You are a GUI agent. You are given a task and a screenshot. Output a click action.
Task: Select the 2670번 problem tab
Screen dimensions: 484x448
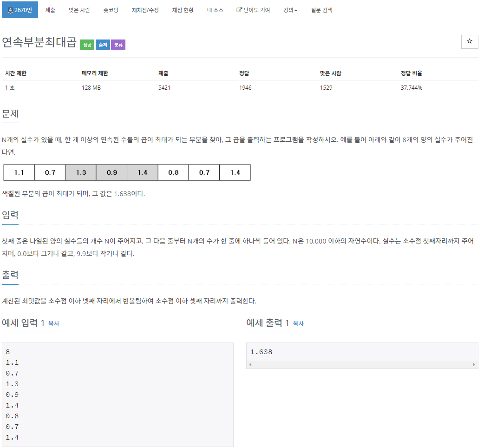pyautogui.click(x=20, y=10)
